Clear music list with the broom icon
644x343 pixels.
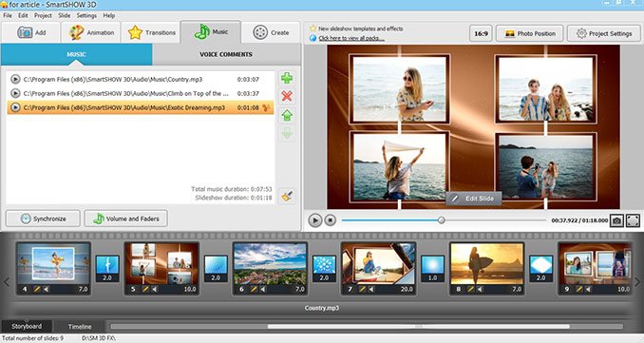[x=287, y=196]
